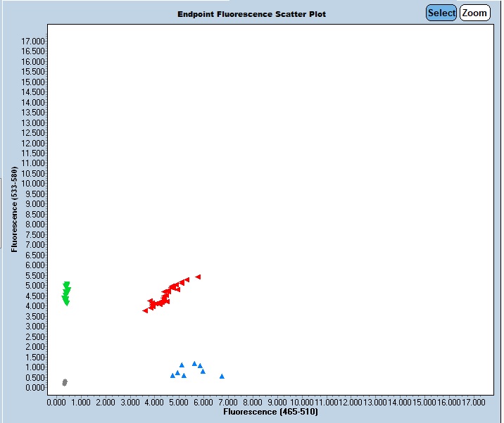Pick the lowest-left red triangle point
504x423 pixels.
click(145, 310)
